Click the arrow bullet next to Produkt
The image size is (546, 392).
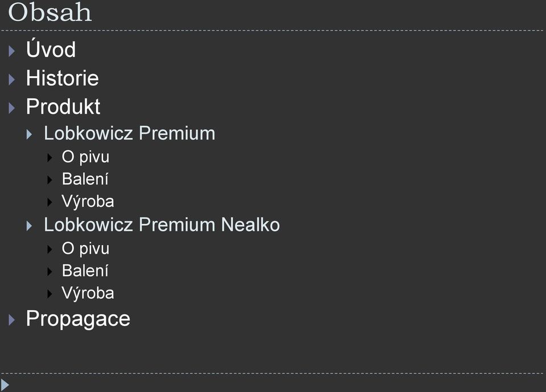coord(12,108)
